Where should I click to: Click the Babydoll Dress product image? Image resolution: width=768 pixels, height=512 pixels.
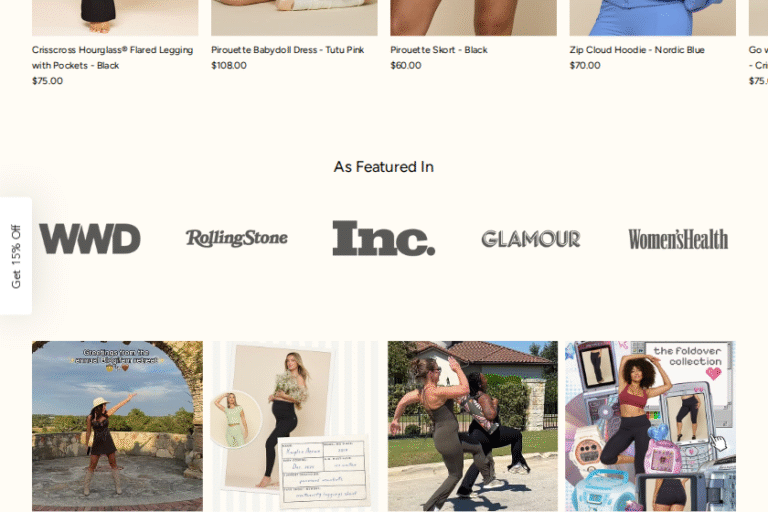pos(294,18)
